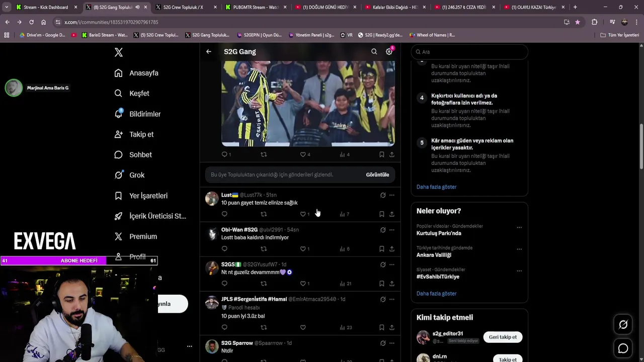644x362 pixels.
Task: Click the page vertical scrollbar
Action: pos(641,146)
